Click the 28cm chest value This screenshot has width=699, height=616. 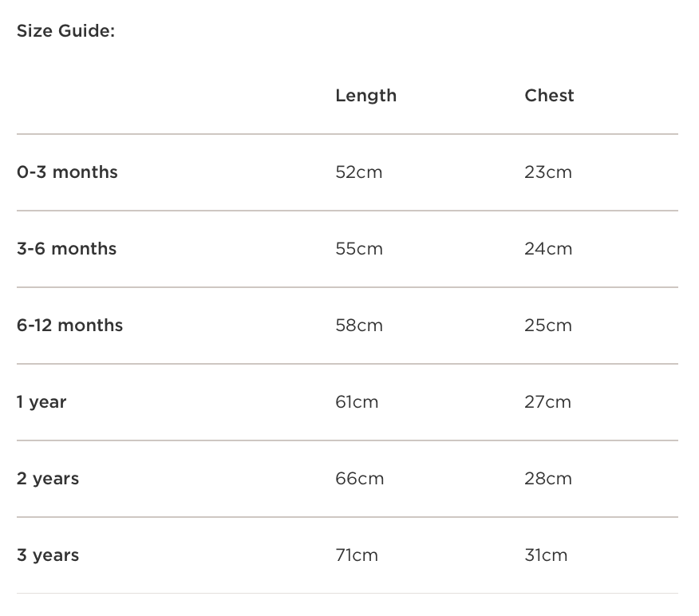548,479
